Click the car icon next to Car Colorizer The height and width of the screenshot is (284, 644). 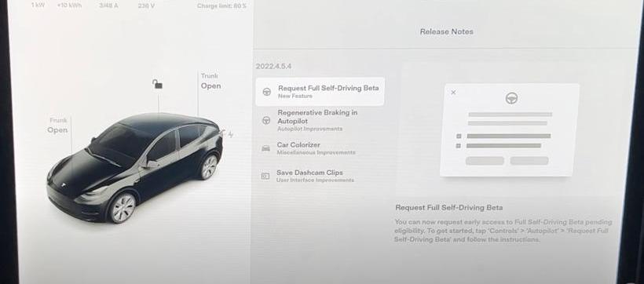265,148
